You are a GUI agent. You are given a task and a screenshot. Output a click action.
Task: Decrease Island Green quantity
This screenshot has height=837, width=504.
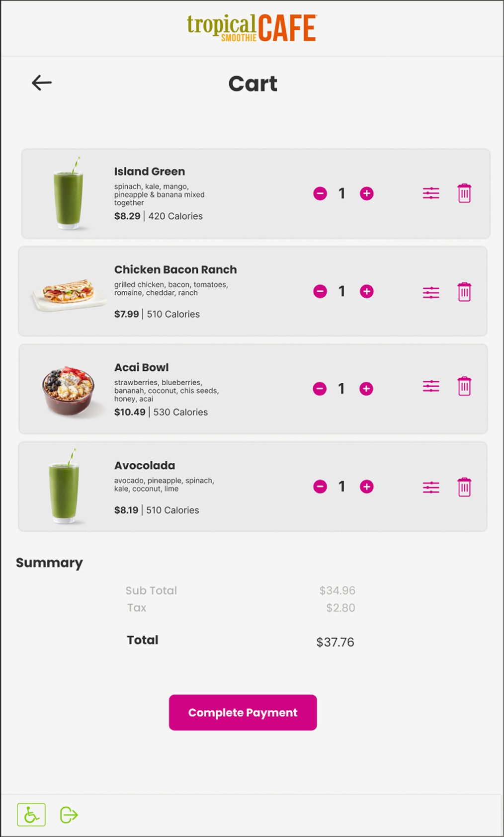[320, 193]
